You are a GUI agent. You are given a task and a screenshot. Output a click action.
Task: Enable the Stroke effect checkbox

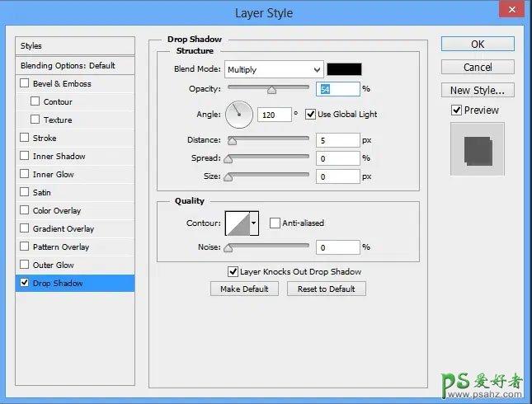coord(25,138)
